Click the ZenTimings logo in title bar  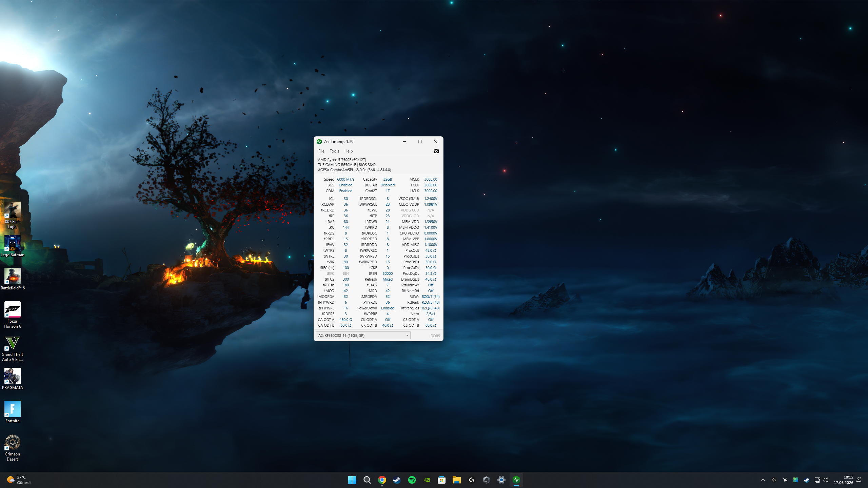[319, 142]
